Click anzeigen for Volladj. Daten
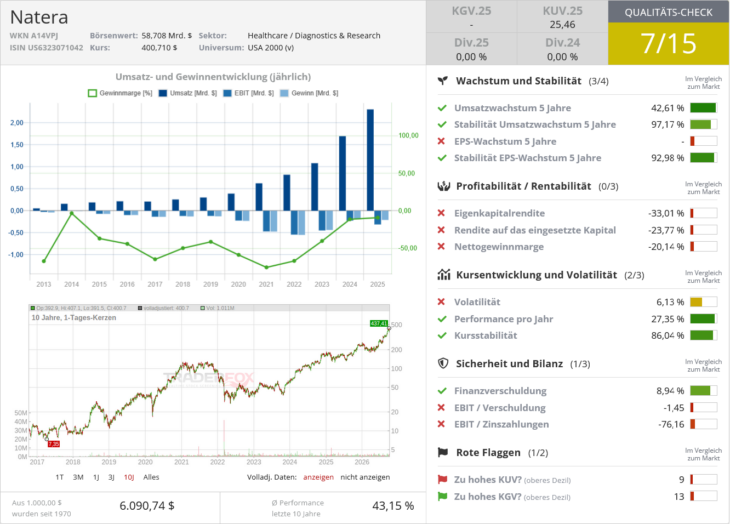 [318, 477]
